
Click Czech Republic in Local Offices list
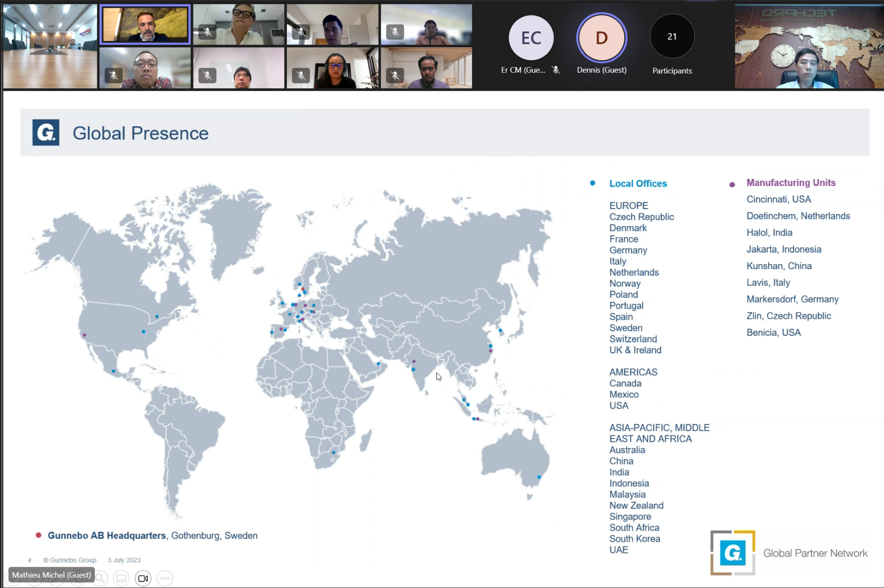pyautogui.click(x=641, y=217)
